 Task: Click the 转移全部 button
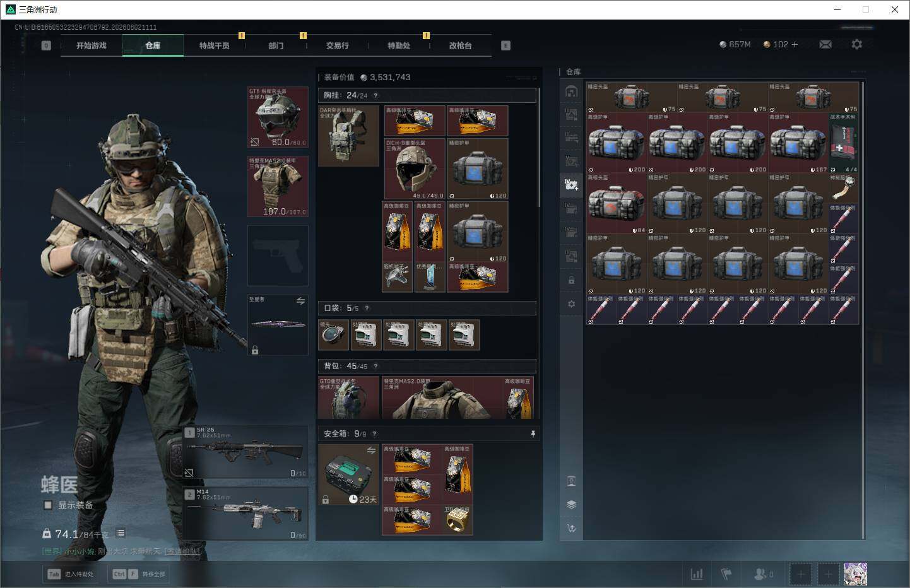[139, 574]
